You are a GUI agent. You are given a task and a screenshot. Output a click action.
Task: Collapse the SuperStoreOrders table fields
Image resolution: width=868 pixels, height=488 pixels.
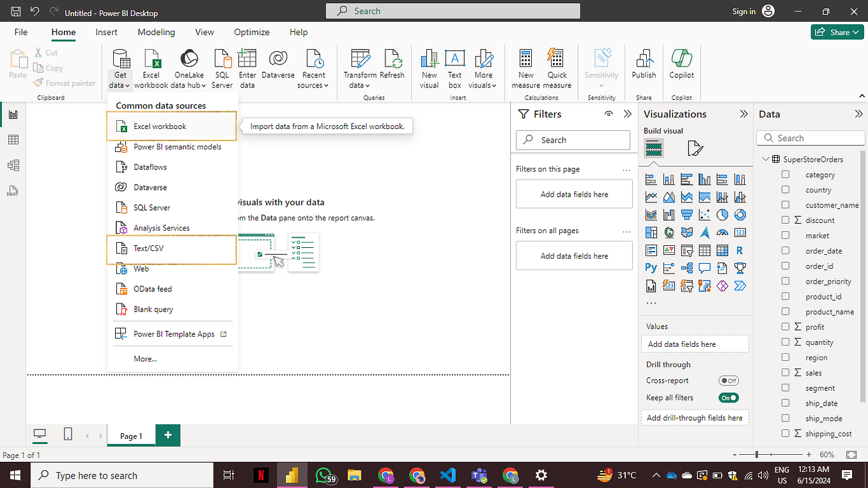click(x=765, y=158)
